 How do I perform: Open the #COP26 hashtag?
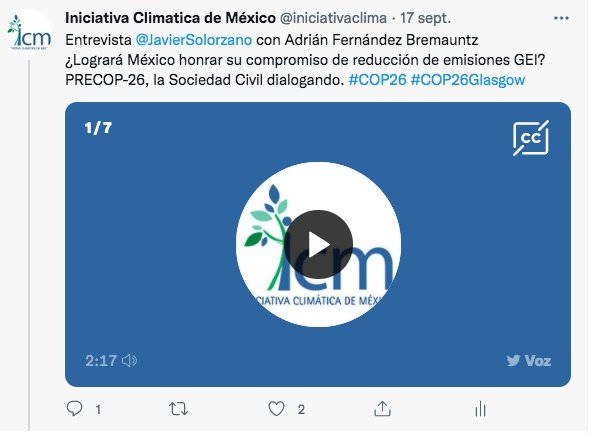(x=378, y=80)
